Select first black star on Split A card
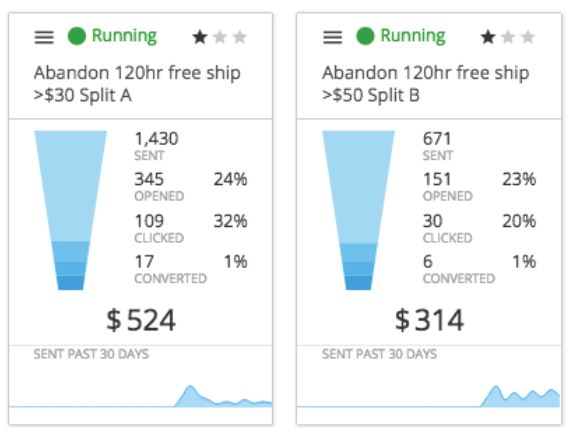Screen dimensions: 575x428 [200, 37]
